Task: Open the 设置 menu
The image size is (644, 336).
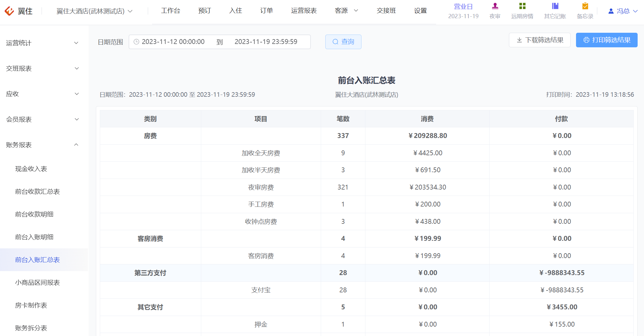Action: point(421,11)
